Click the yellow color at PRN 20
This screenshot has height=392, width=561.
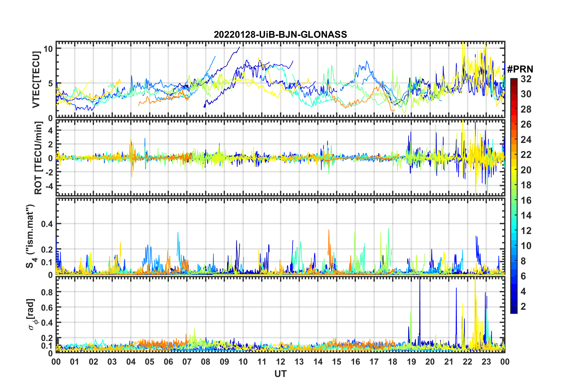click(x=514, y=170)
